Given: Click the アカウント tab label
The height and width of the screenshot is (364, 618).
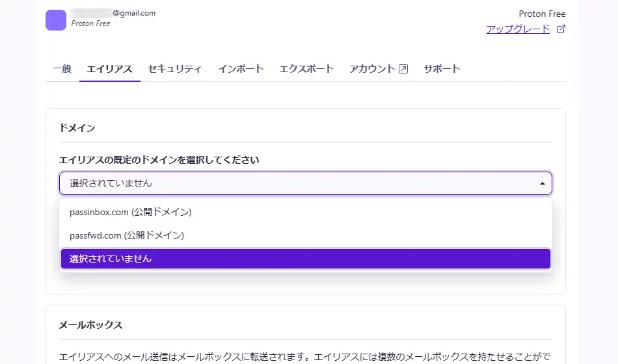Looking at the screenshot, I should [x=372, y=69].
